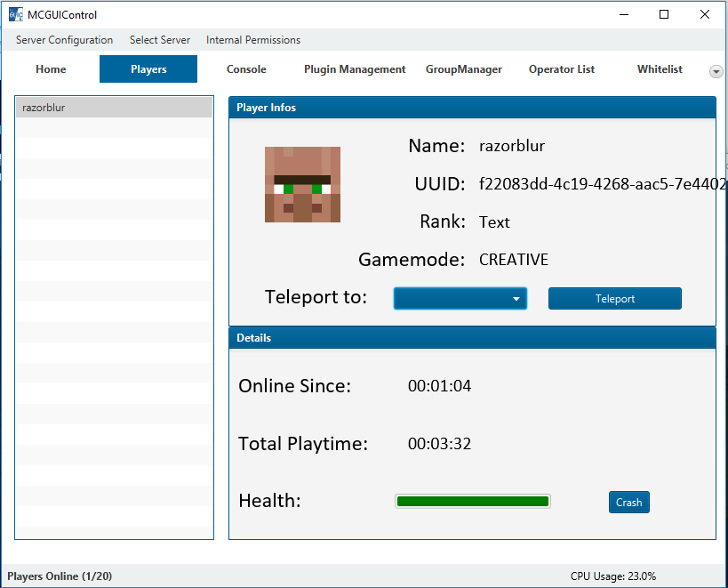Click the villager player head avatar
Viewport: 728px width, 588px height.
pyautogui.click(x=302, y=184)
